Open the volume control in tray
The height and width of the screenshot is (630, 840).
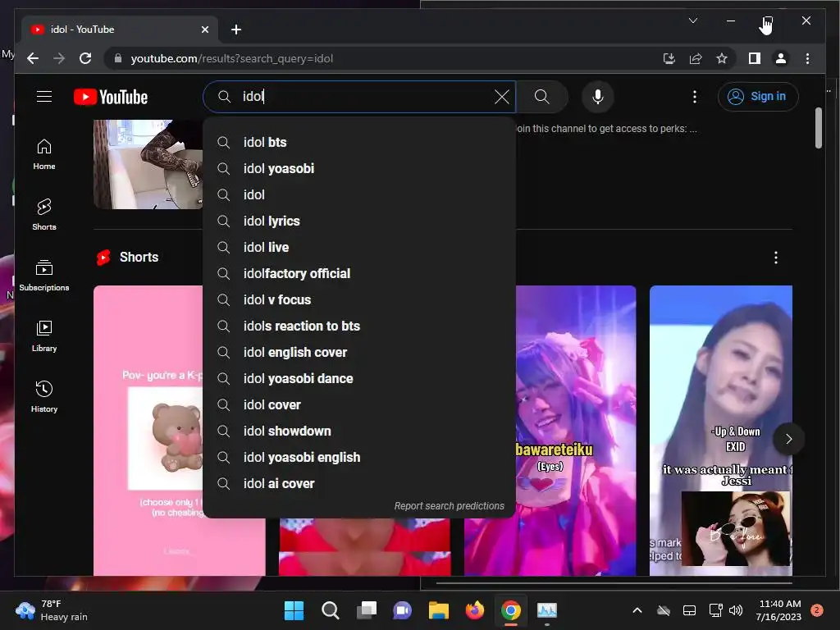click(x=736, y=610)
